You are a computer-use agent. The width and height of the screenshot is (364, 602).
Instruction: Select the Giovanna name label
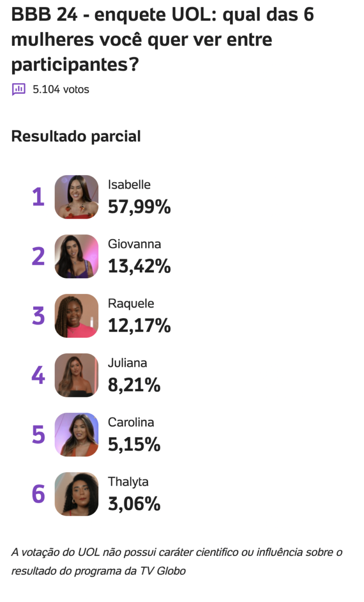(134, 244)
